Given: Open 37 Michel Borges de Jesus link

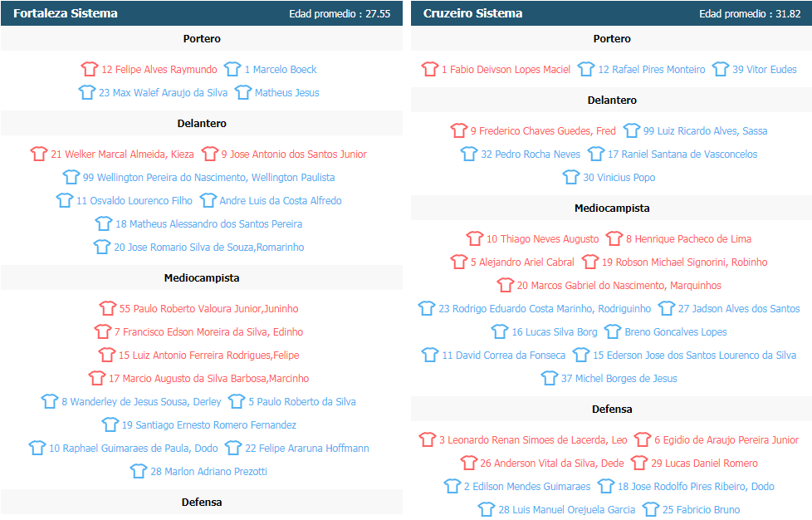Looking at the screenshot, I should pyautogui.click(x=619, y=379).
